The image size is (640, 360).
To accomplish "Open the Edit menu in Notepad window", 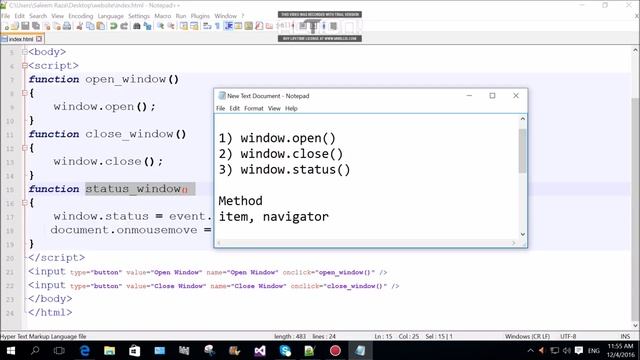I will tap(234, 108).
